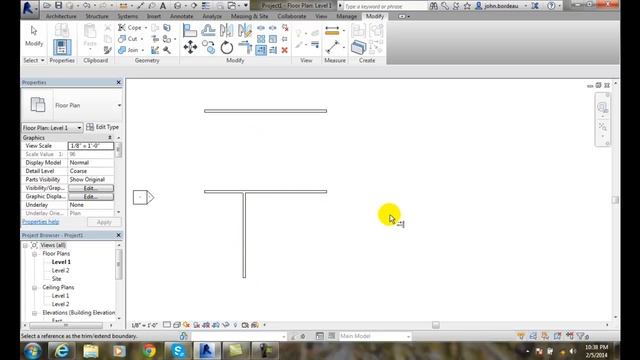Switch to the Annotate tab
The height and width of the screenshot is (360, 640).
[182, 16]
